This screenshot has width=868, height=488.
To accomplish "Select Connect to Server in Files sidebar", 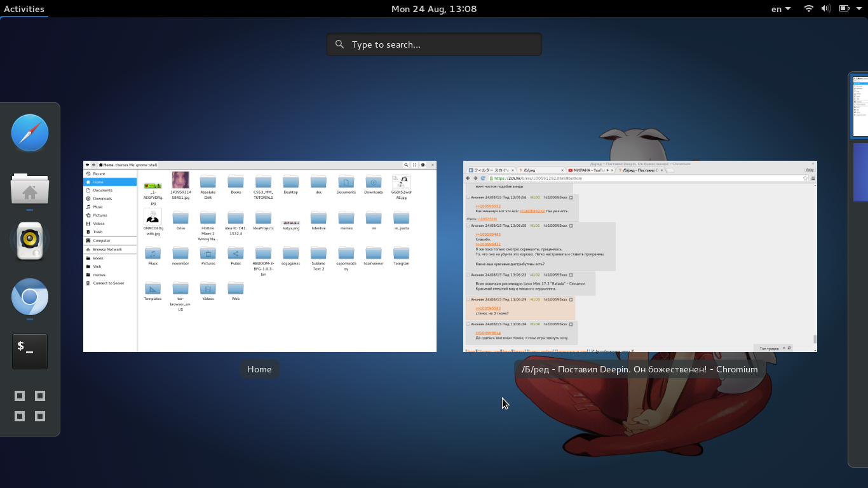I will 110,283.
